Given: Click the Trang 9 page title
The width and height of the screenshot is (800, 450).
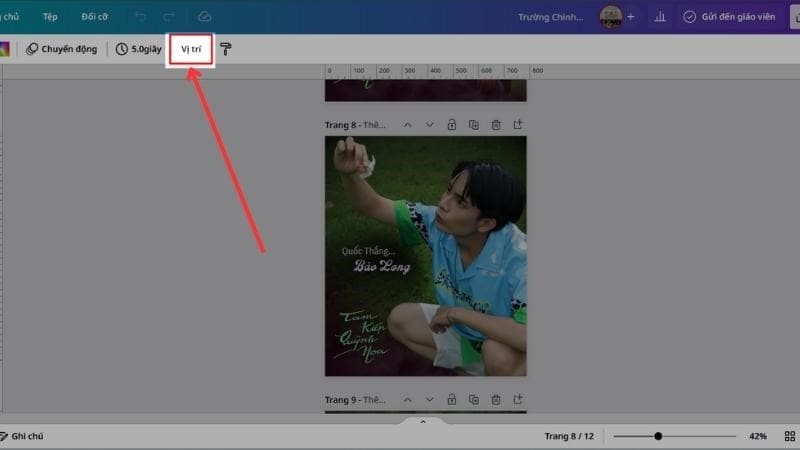Looking at the screenshot, I should point(355,400).
